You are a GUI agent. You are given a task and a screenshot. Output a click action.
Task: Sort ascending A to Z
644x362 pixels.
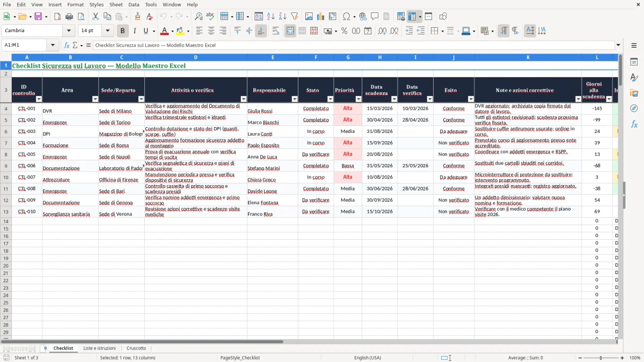tap(271, 17)
